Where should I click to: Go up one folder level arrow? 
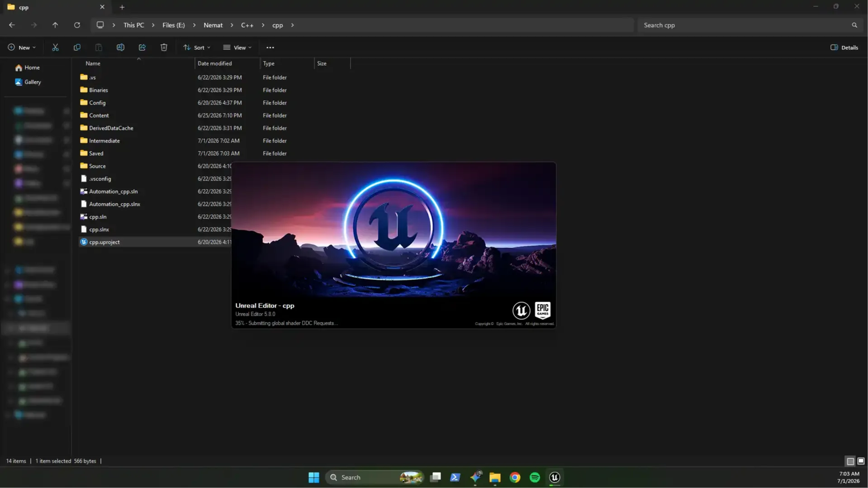pos(55,25)
